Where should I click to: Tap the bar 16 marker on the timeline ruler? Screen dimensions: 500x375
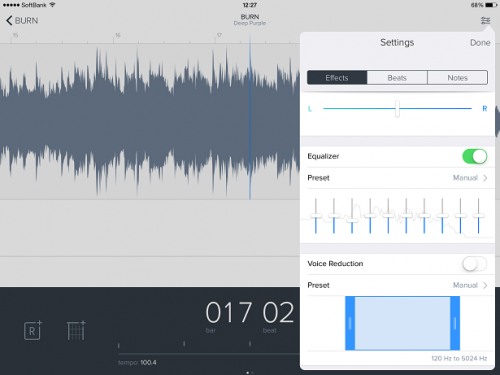point(117,35)
